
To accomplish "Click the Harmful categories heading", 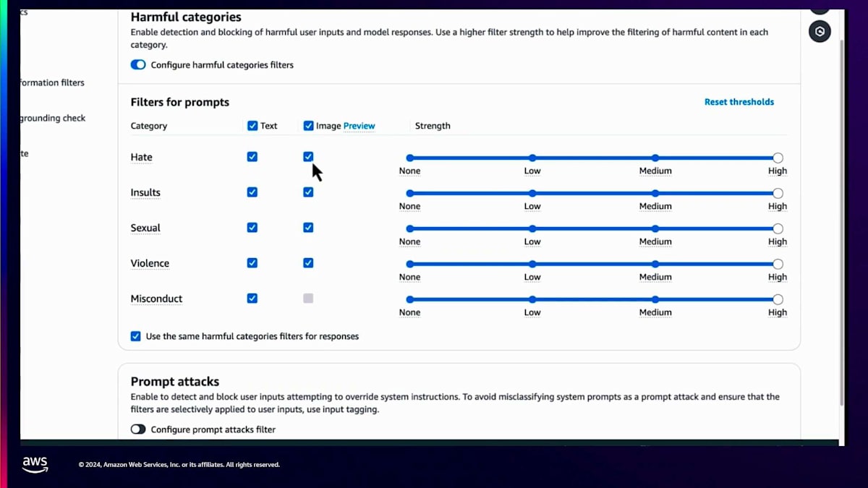I will pos(186,17).
